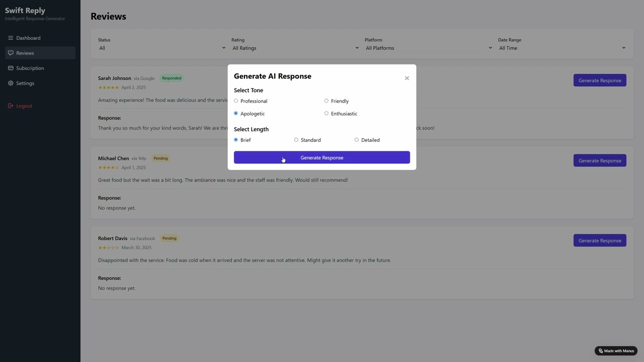Open the Rating filter dropdown
Viewport: 644px width, 362px height.
(295, 48)
